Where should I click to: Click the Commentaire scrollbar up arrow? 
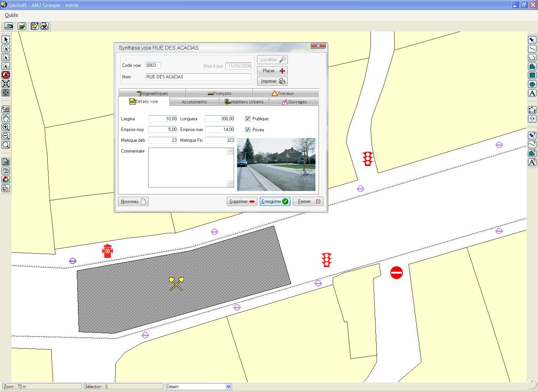pyautogui.click(x=230, y=151)
